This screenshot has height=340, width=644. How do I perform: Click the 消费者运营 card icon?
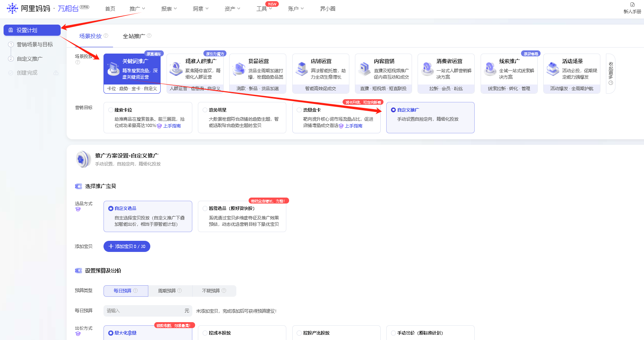tap(427, 69)
